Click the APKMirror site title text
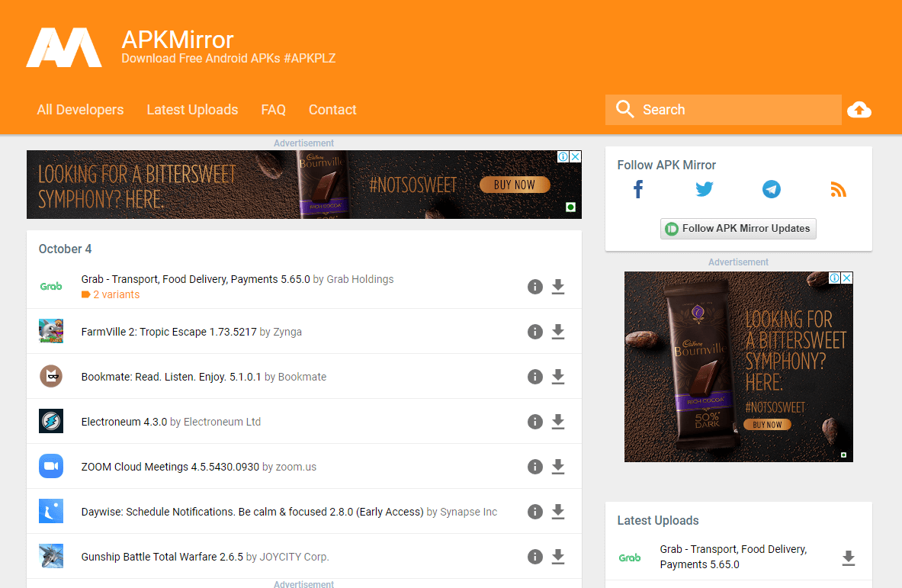The width and height of the screenshot is (902, 588). [x=178, y=39]
